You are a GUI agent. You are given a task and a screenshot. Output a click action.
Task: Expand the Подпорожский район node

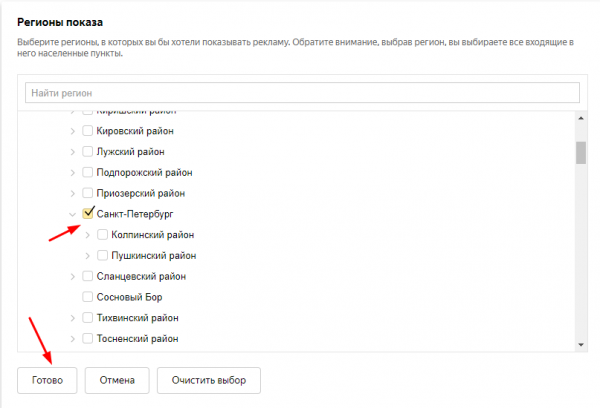click(72, 173)
